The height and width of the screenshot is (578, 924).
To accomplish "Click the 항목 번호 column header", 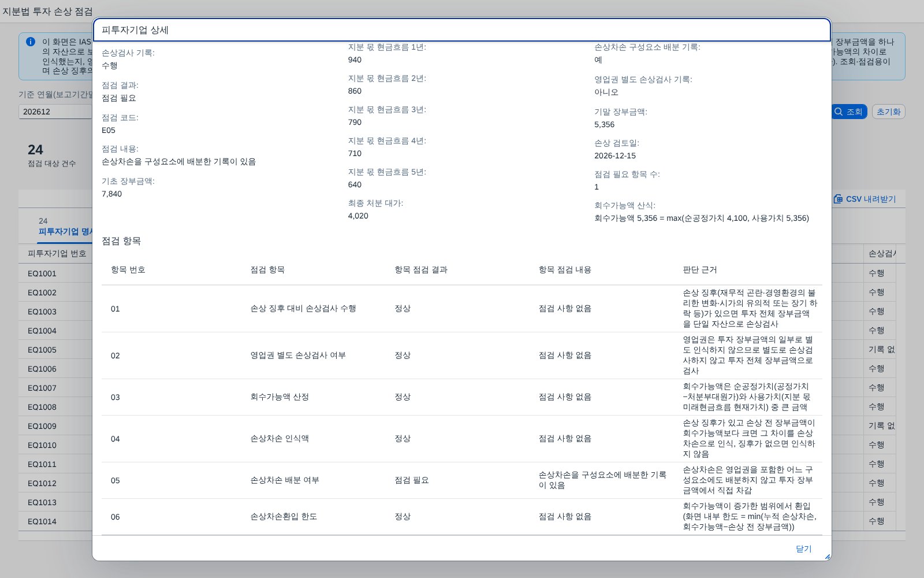I will pos(128,270).
